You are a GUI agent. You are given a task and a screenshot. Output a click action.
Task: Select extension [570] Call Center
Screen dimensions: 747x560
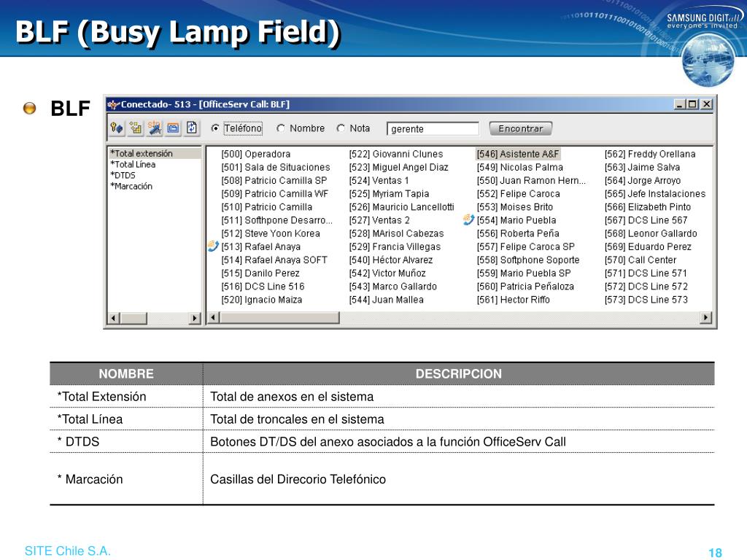640,260
